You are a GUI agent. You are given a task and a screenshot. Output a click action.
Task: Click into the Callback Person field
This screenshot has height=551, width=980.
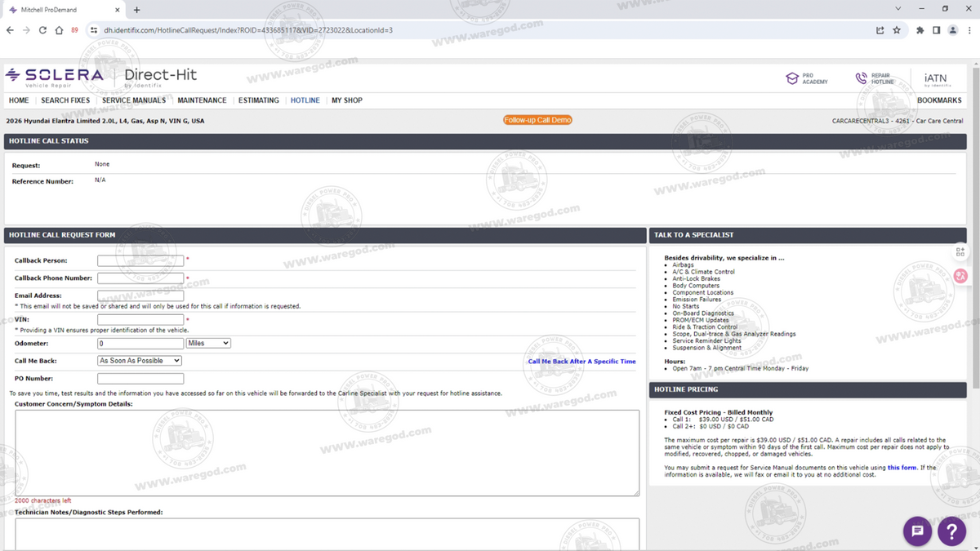[x=140, y=261]
